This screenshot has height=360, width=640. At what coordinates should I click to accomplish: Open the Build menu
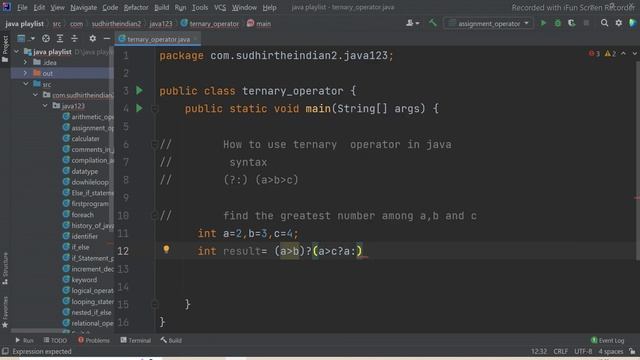point(162,7)
